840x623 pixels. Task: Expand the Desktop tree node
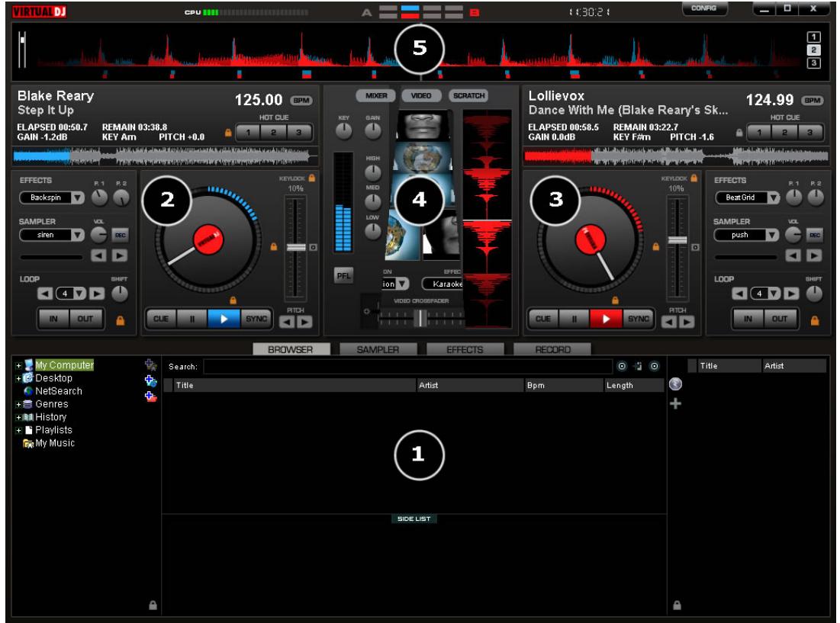18,378
